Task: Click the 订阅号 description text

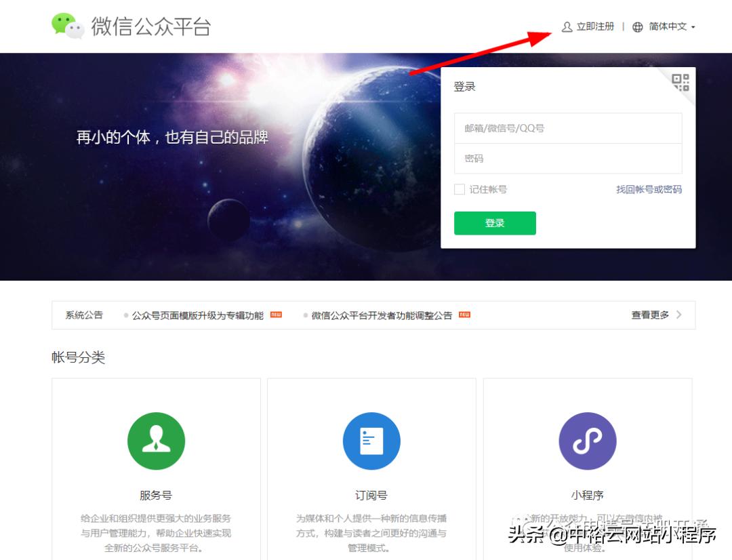Action: (x=371, y=533)
